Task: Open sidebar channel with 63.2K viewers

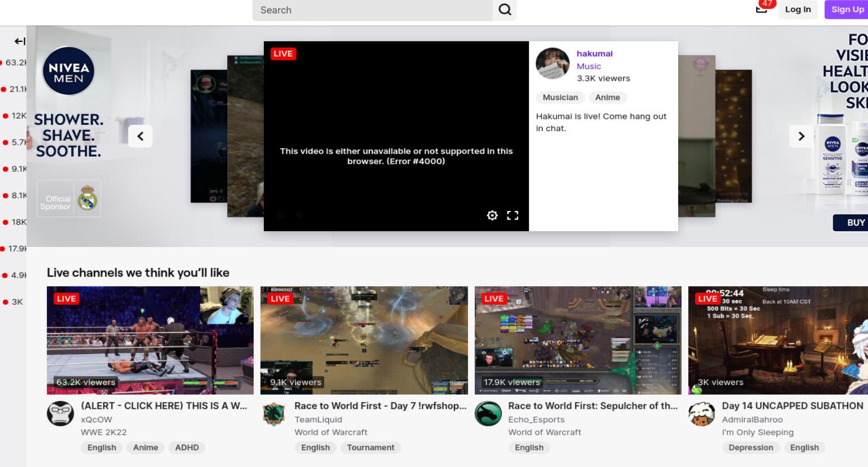Action: (14, 62)
